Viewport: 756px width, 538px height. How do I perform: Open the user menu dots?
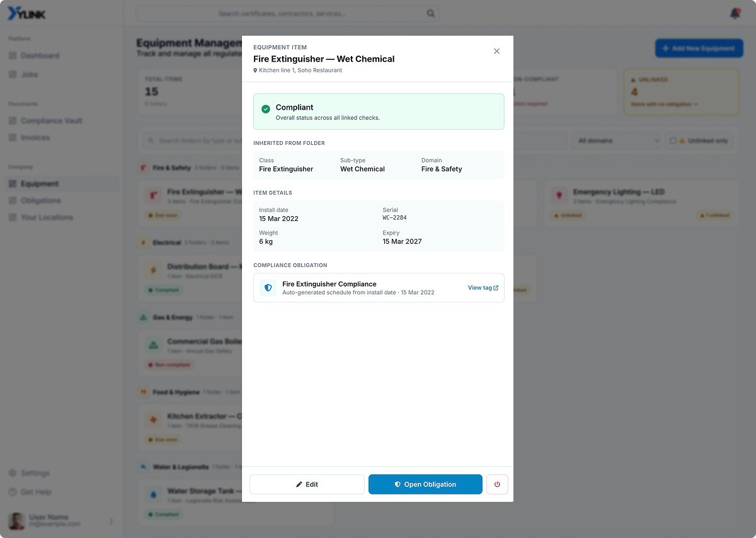point(111,521)
